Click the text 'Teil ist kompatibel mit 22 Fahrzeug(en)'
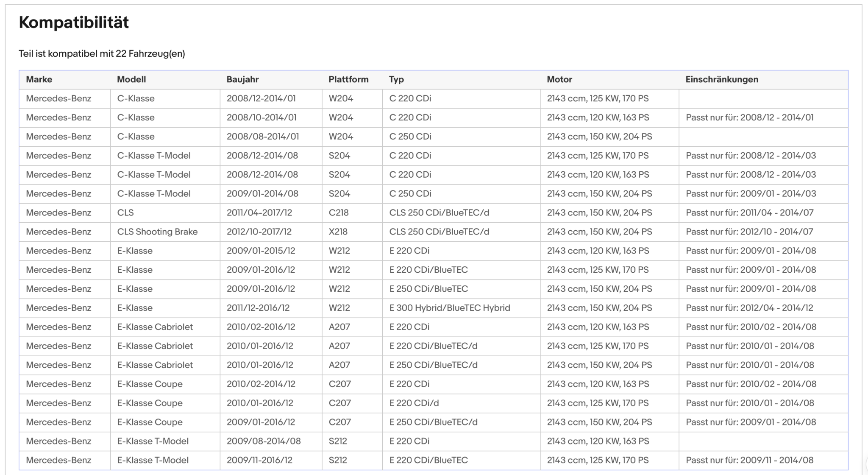Screen dimensions: 868x475 (102, 54)
